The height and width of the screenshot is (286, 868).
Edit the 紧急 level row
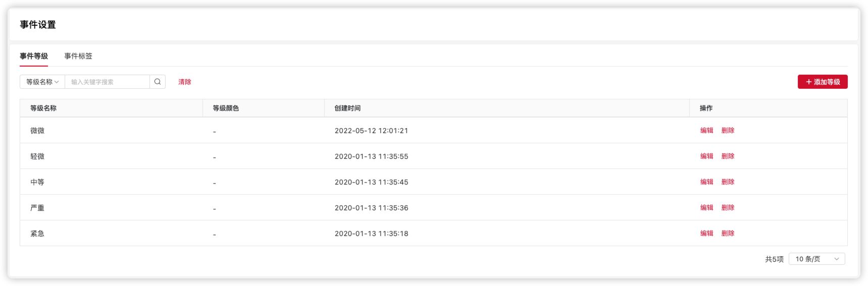706,234
